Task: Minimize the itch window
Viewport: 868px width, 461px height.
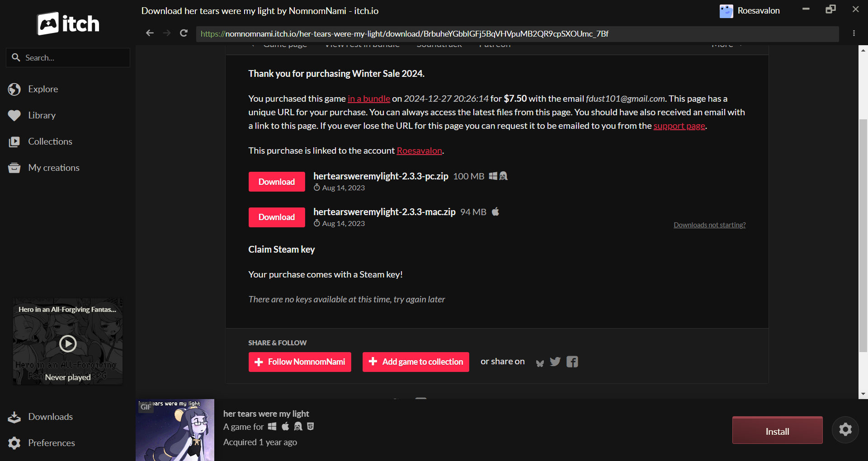Action: (806, 9)
